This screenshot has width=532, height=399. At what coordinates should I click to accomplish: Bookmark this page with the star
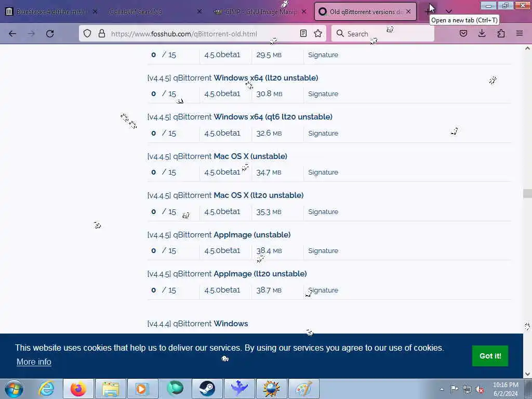318,33
